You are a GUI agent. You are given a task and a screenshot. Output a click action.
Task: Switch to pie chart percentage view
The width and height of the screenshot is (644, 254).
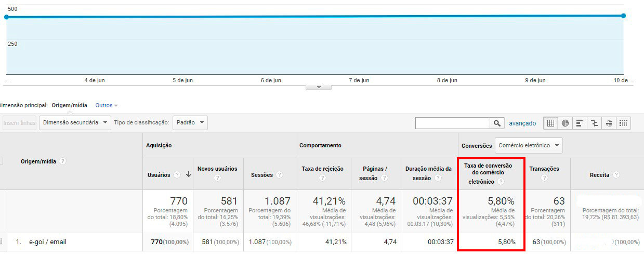tap(565, 123)
